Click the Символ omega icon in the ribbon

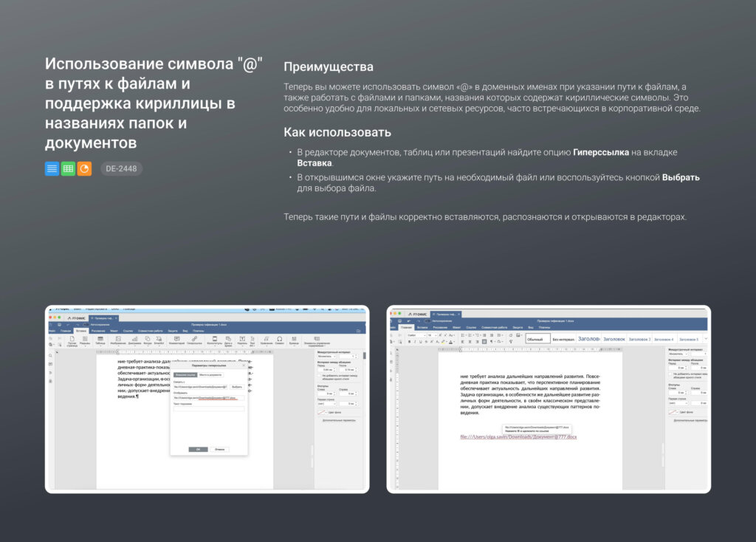[x=279, y=340]
